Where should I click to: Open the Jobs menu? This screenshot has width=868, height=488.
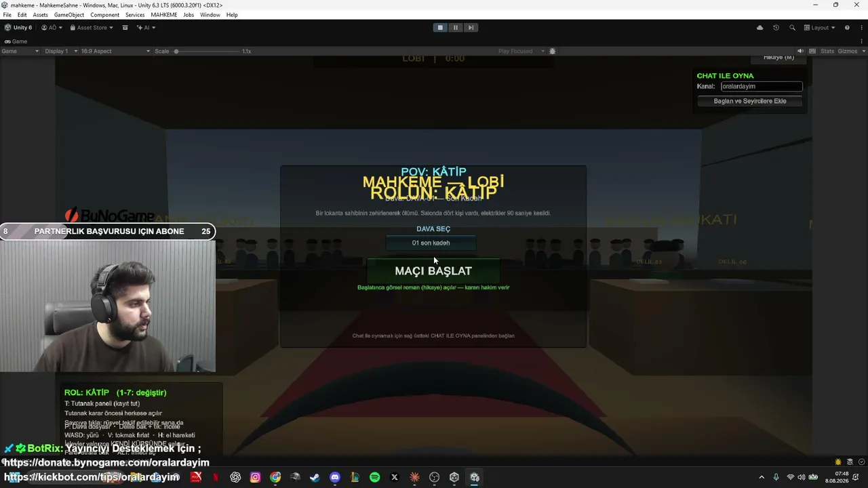click(189, 15)
